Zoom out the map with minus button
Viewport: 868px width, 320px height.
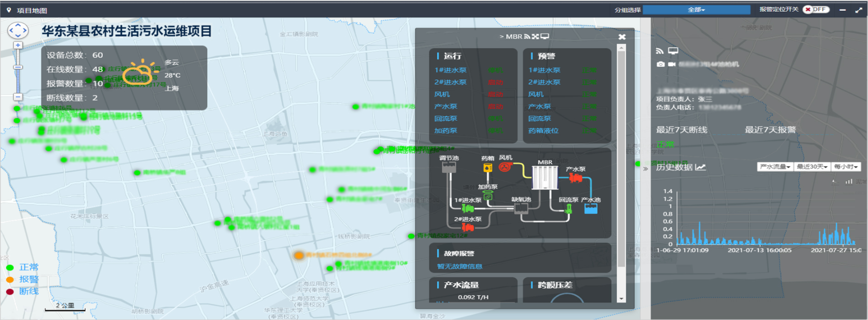(18, 96)
